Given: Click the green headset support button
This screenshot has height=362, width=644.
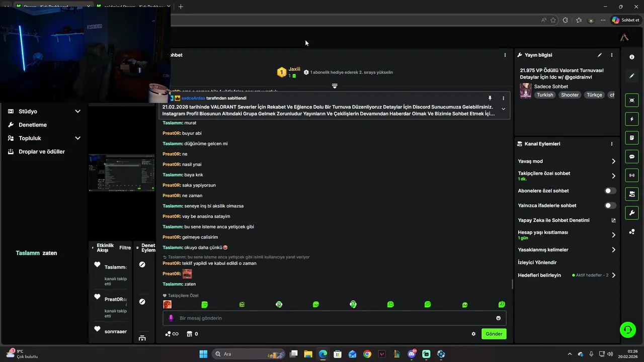Looking at the screenshot, I should pos(627,330).
